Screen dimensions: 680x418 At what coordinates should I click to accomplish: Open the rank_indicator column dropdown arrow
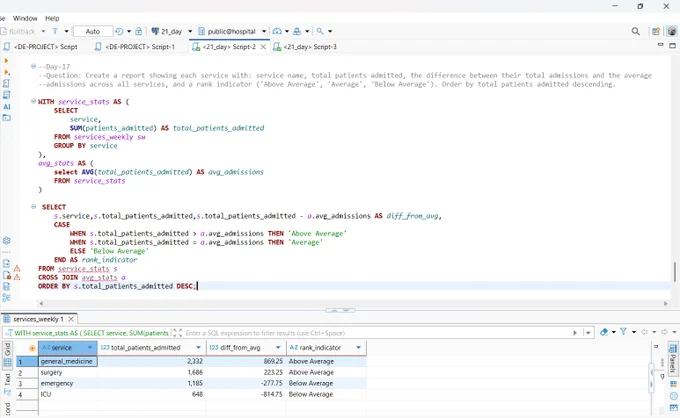[358, 348]
